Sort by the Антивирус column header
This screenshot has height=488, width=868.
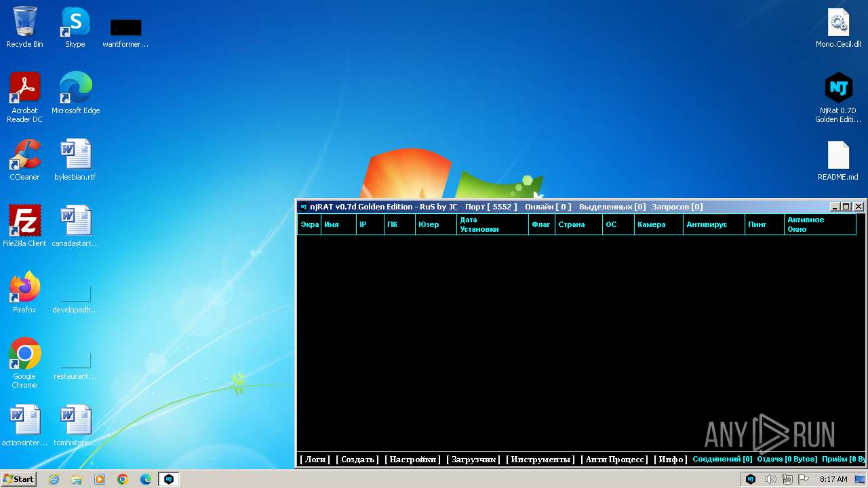pos(713,224)
